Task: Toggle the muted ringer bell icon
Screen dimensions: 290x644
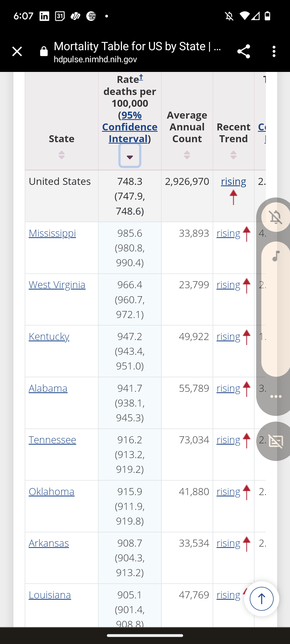Action: coord(276,217)
